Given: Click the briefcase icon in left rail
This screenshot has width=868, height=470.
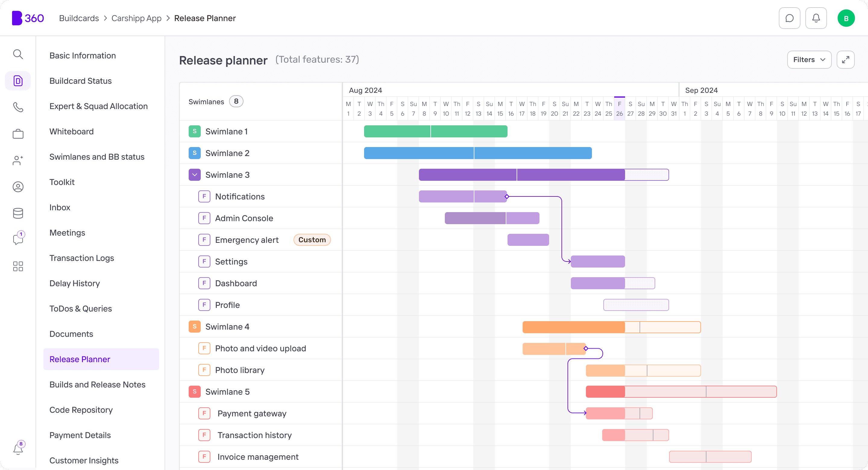Looking at the screenshot, I should (x=18, y=134).
